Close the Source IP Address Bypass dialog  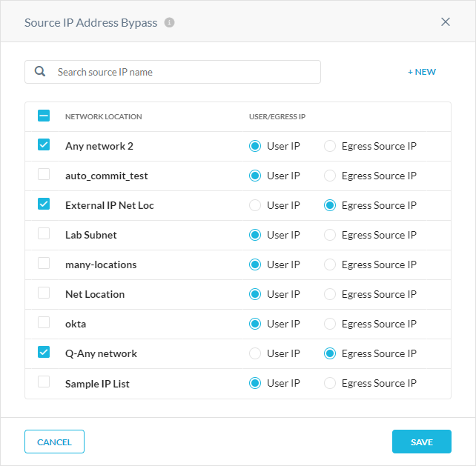pos(446,22)
